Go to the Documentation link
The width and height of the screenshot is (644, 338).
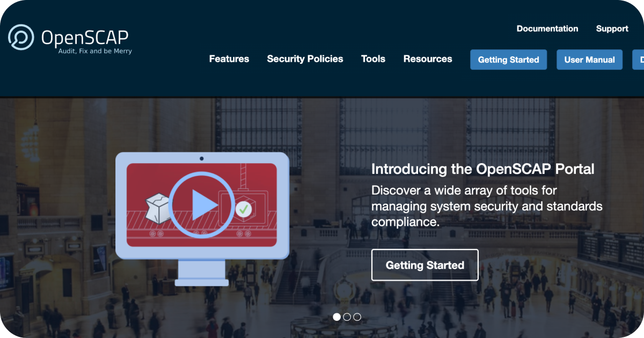click(547, 28)
